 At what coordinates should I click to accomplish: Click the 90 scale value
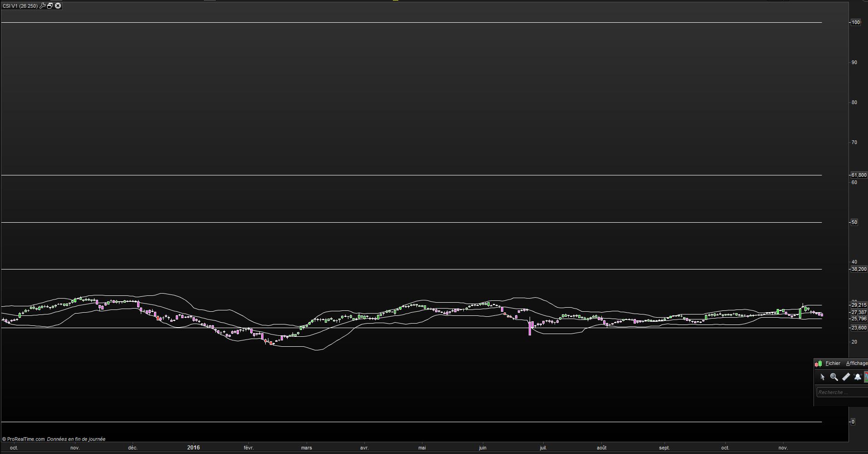click(854, 62)
